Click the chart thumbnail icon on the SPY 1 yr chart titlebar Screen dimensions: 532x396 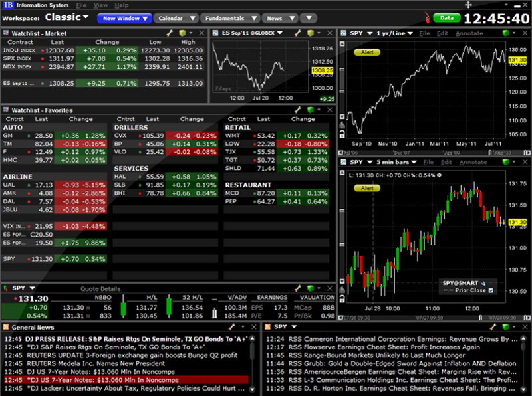coord(343,33)
